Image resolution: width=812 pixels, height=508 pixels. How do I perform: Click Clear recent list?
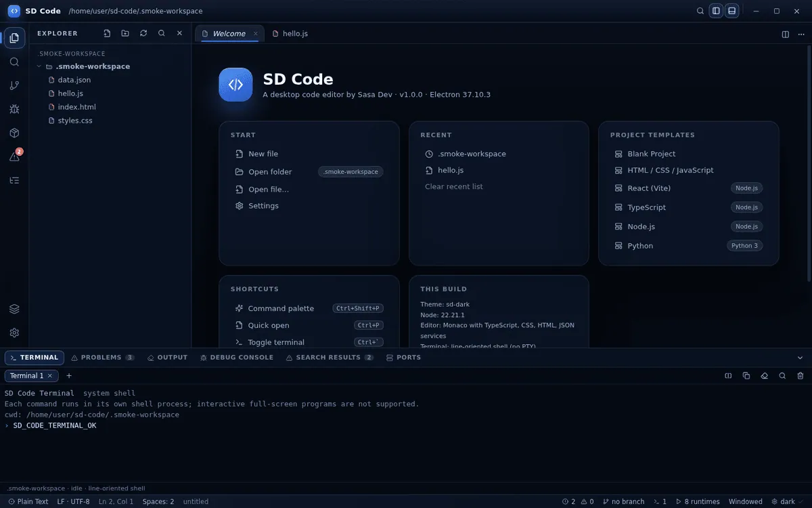pyautogui.click(x=454, y=186)
